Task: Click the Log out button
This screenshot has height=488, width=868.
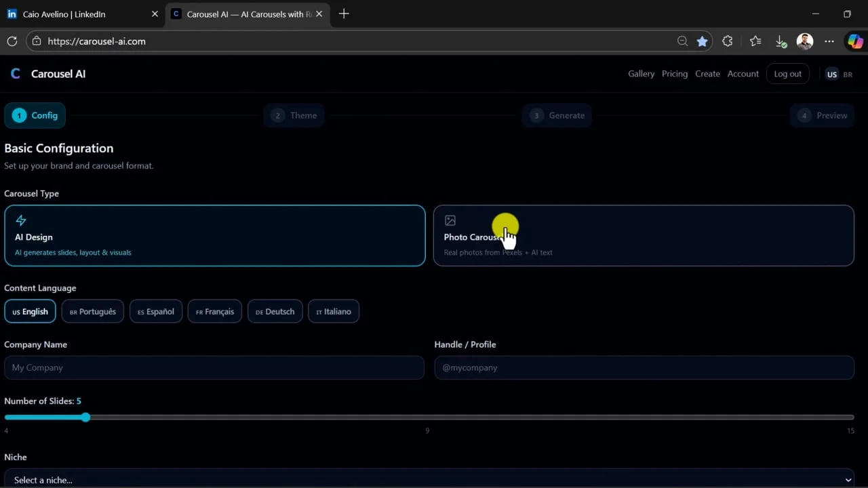Action: [x=787, y=74]
